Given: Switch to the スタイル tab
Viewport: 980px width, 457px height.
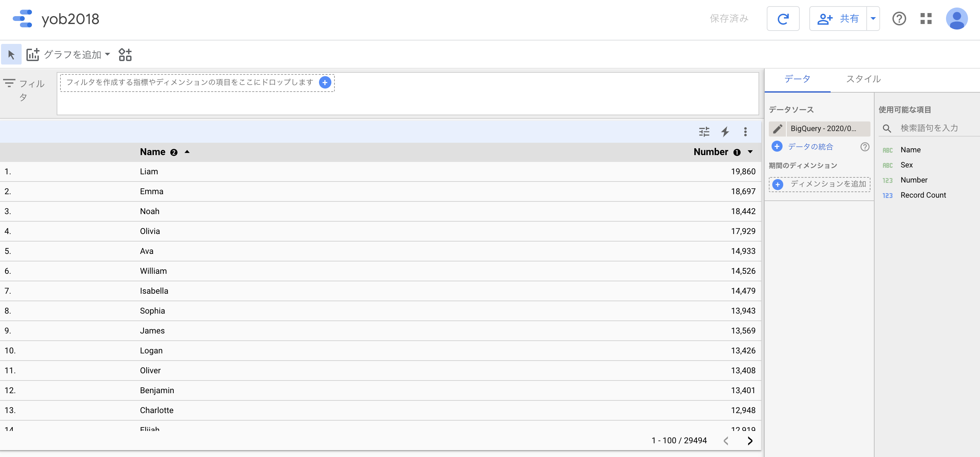Looking at the screenshot, I should click(863, 79).
